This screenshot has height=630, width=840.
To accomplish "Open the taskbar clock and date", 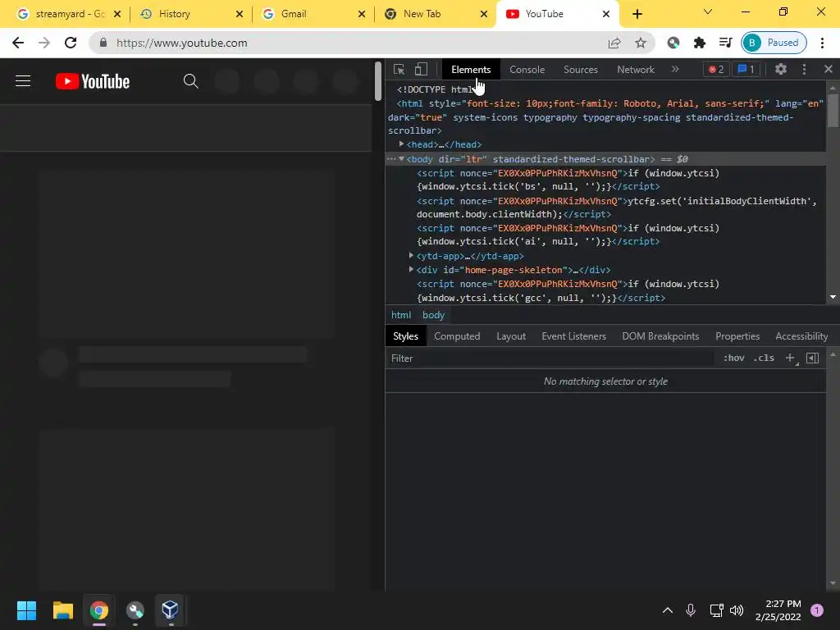I will [x=778, y=610].
